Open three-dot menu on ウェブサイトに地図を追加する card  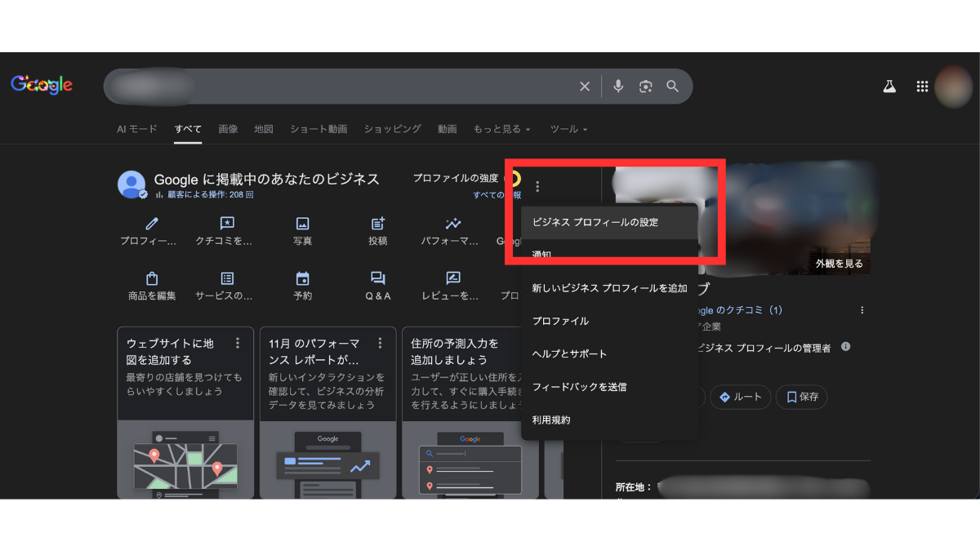coord(238,343)
